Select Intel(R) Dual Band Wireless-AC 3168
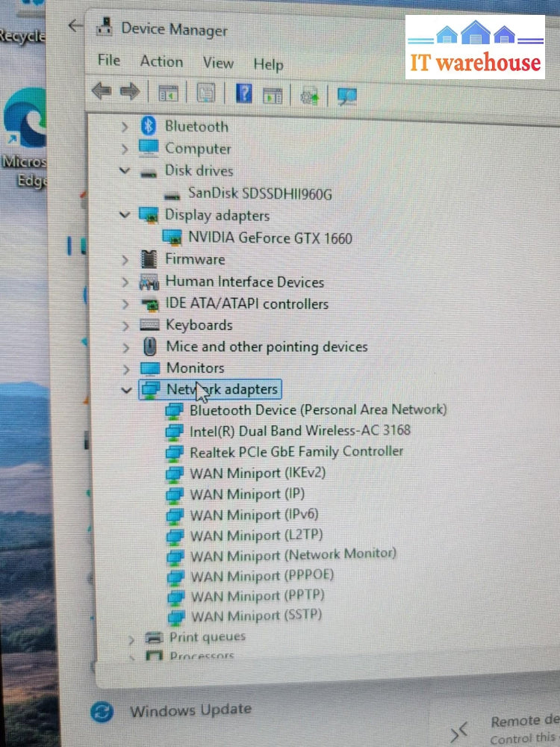Viewport: 560px width, 747px height. 300,431
